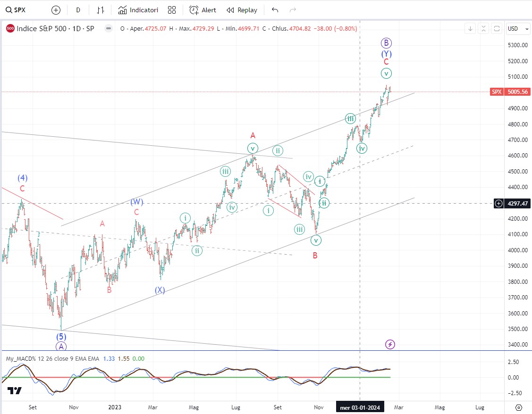This screenshot has width=532, height=414.
Task: Open the Indicatori panel
Action: pos(138,10)
